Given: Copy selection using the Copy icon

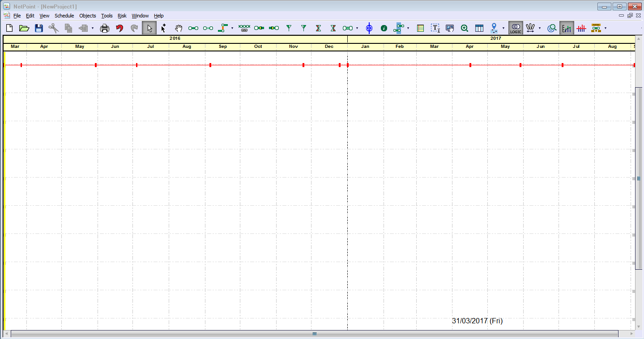Looking at the screenshot, I should [68, 28].
